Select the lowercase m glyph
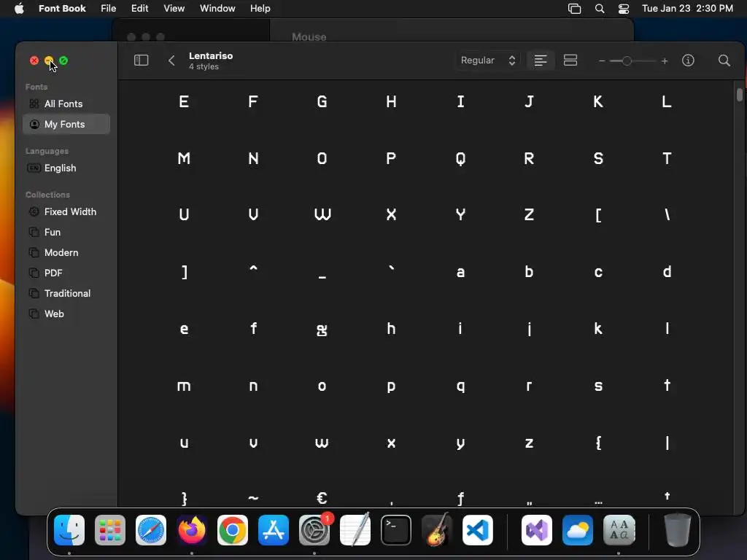The height and width of the screenshot is (560, 747). pyautogui.click(x=184, y=386)
